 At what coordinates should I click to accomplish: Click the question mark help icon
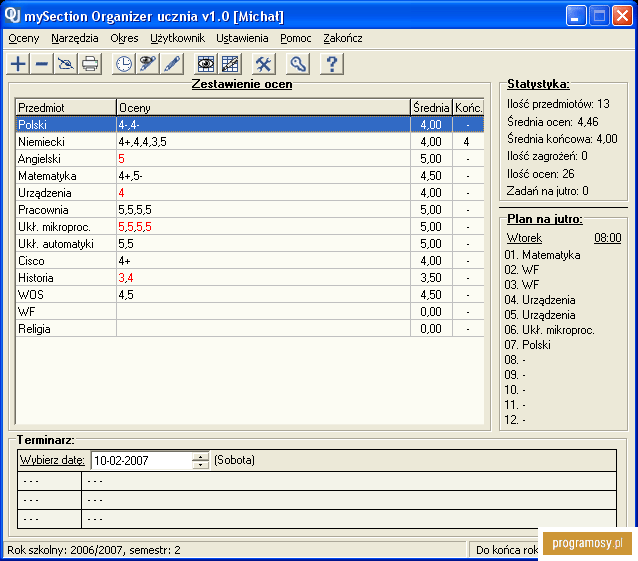(x=332, y=64)
